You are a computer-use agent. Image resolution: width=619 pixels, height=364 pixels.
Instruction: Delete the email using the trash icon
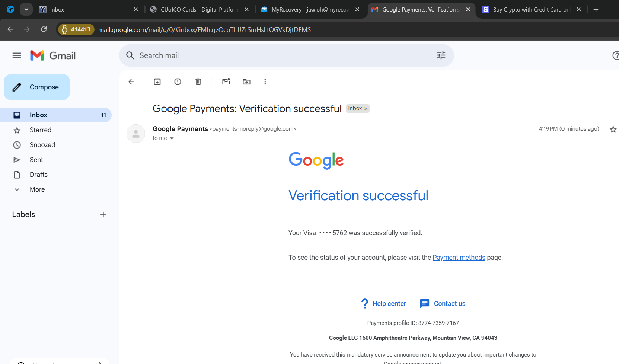click(x=198, y=82)
